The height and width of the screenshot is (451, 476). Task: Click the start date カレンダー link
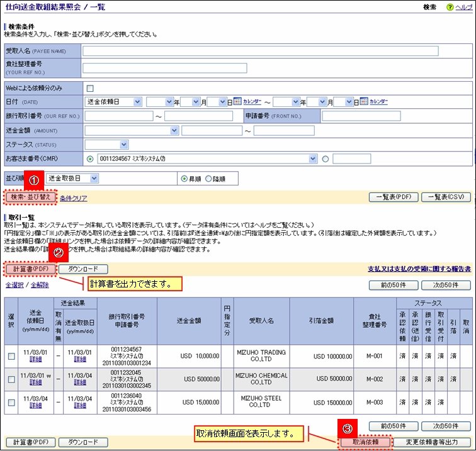point(252,102)
